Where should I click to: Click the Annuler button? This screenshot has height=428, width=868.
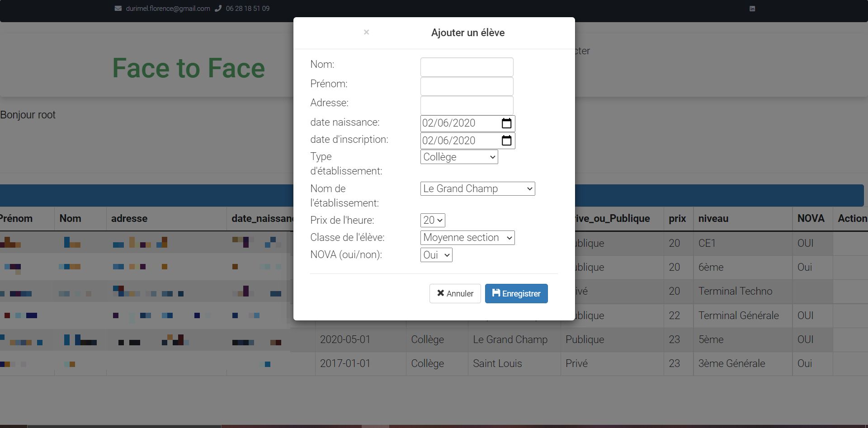click(455, 293)
